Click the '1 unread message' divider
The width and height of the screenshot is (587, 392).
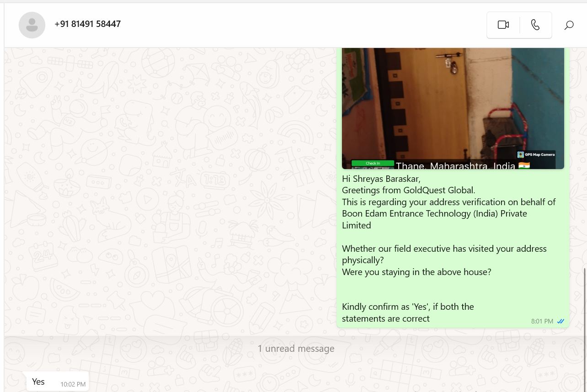[296, 349]
